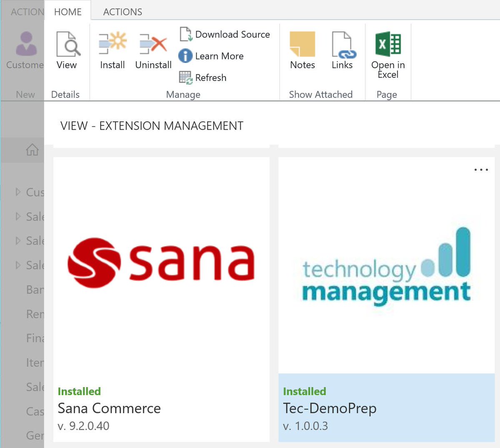Click version text v. 1.0.0.3
The width and height of the screenshot is (500, 448).
tap(305, 426)
